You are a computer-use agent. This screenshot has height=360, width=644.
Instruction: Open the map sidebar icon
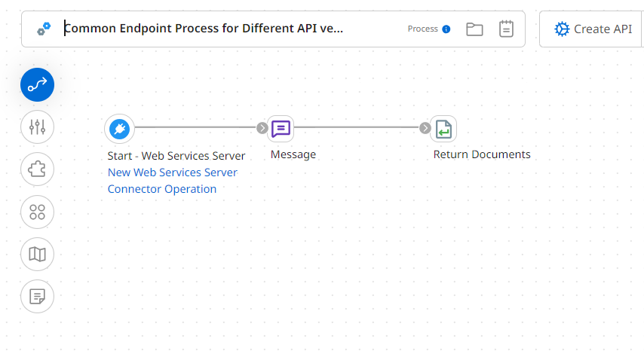(38, 255)
